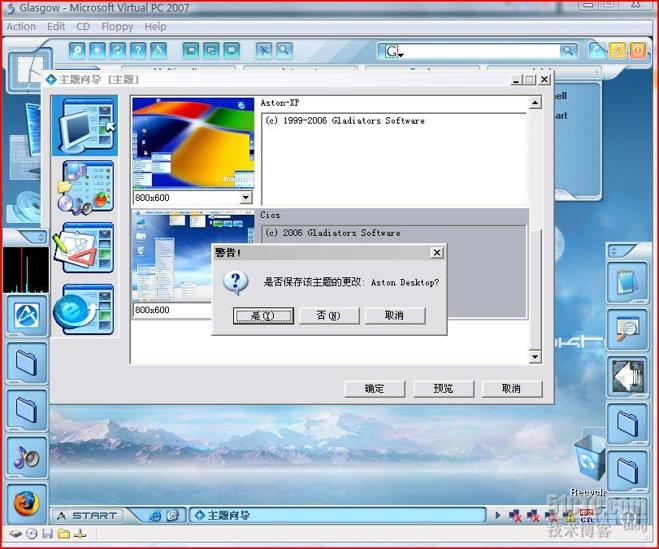Image resolution: width=659 pixels, height=549 pixels.
Task: Click the second window layout icon in the top toolbar
Action: click(211, 50)
